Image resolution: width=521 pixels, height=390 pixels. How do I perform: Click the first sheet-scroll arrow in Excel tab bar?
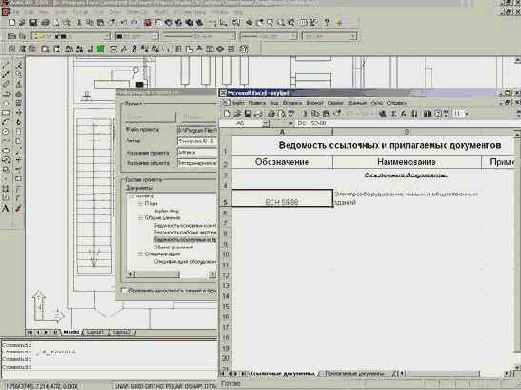pos(223,374)
